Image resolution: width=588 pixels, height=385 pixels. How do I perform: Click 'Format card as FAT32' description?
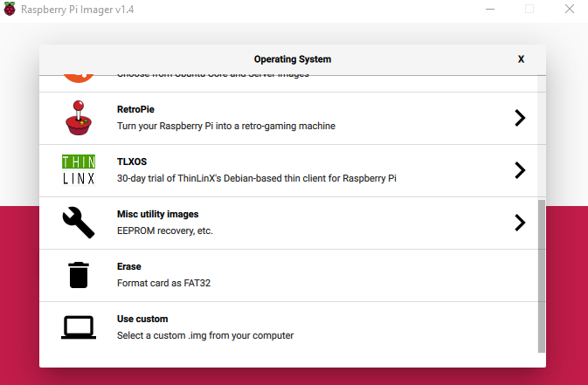coord(163,283)
